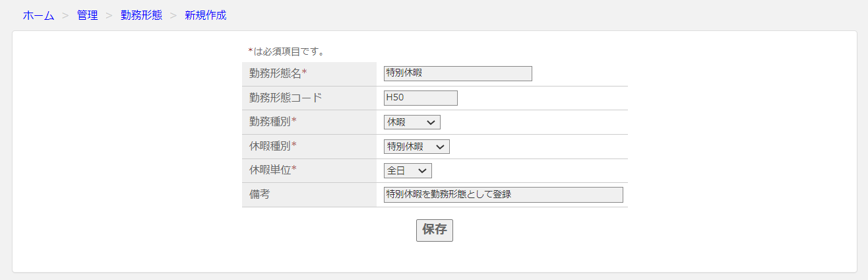Expand the 休暇種別 dropdown showing 特別休暇
Viewport: 868px width, 280px height.
[x=417, y=147]
